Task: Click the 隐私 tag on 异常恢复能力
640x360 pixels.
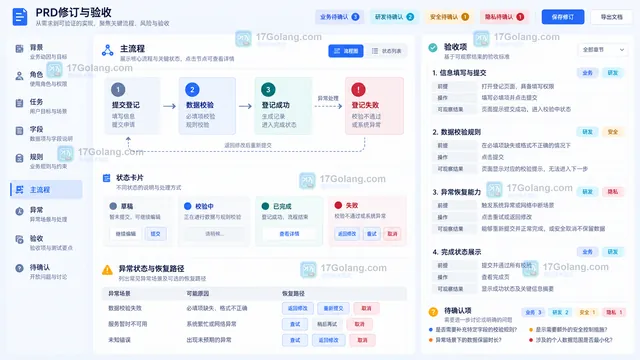Action: tap(613, 192)
